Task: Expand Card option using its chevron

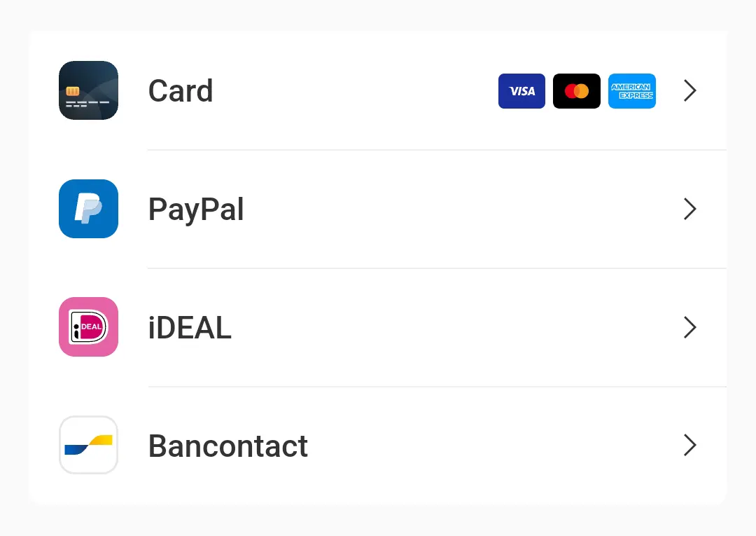Action: click(690, 91)
